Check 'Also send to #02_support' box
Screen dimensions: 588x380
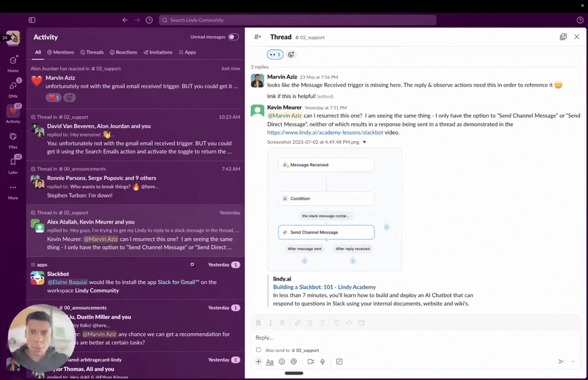(x=258, y=350)
